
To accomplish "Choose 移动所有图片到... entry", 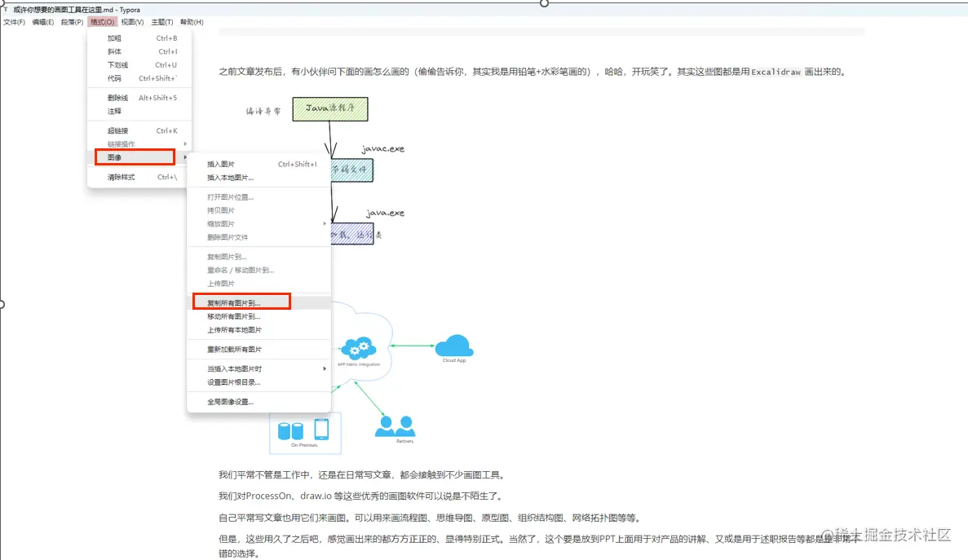I will pos(259,316).
